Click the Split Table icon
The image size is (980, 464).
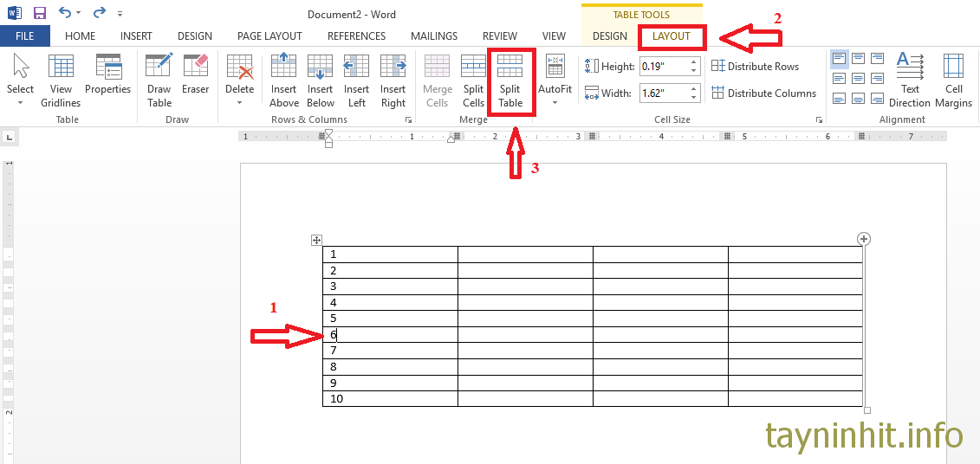pyautogui.click(x=509, y=81)
